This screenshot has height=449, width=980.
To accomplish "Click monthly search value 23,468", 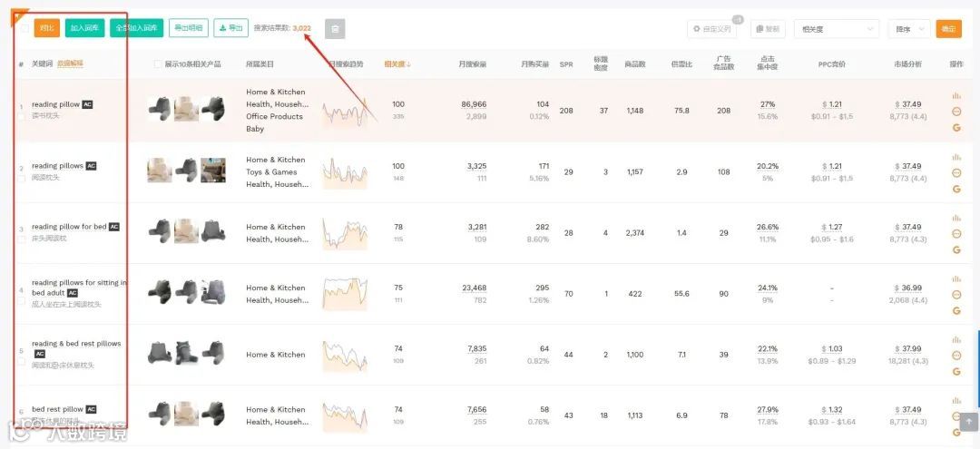I will [474, 288].
